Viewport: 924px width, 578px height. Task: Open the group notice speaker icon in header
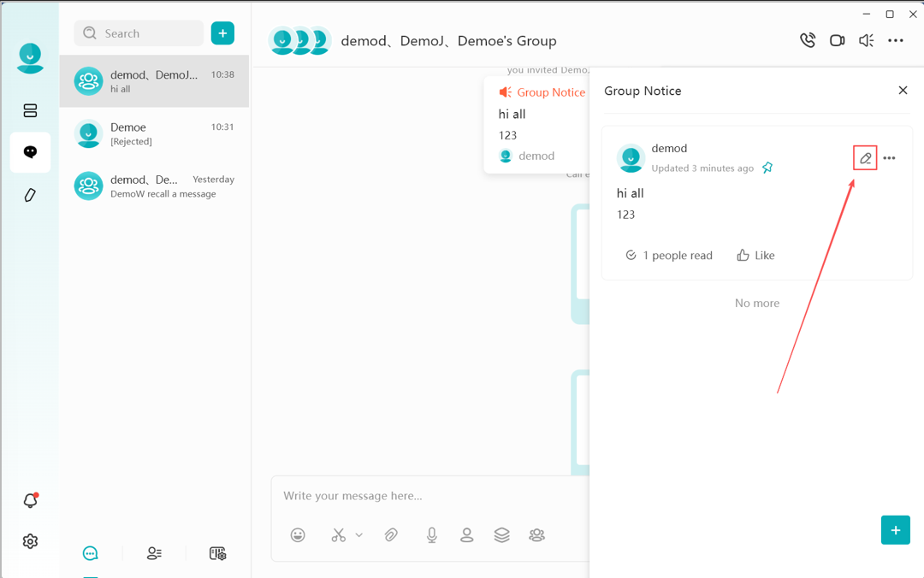click(866, 40)
